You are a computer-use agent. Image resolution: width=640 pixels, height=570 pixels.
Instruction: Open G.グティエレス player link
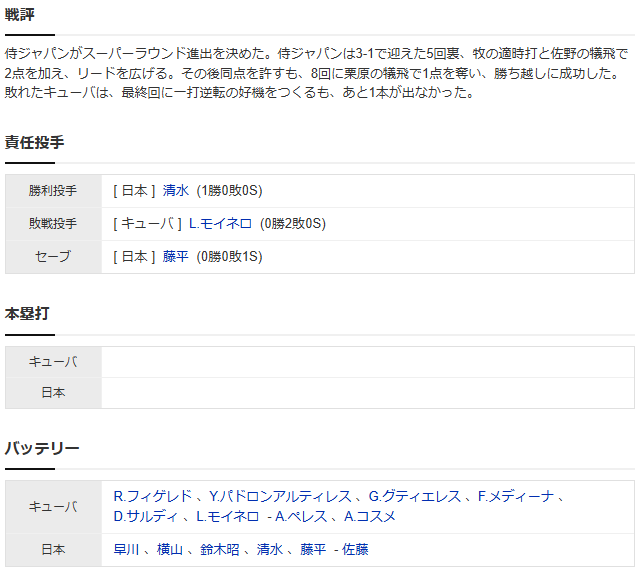point(415,497)
